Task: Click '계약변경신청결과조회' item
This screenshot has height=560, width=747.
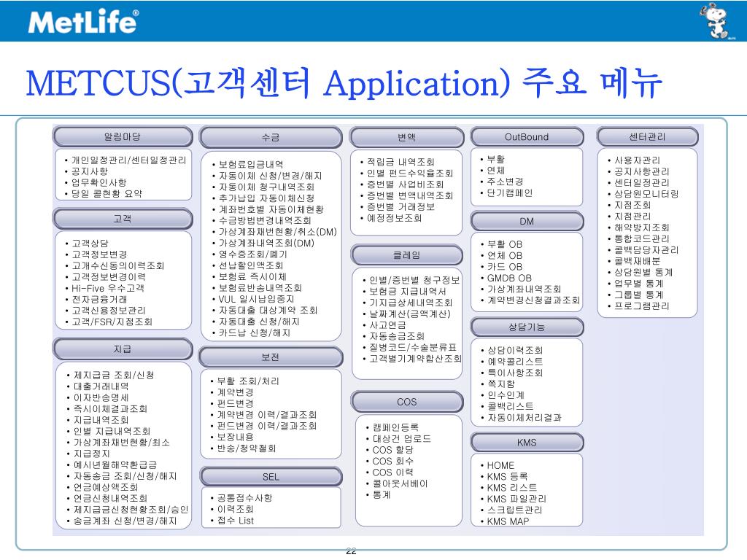Action: coord(533,300)
